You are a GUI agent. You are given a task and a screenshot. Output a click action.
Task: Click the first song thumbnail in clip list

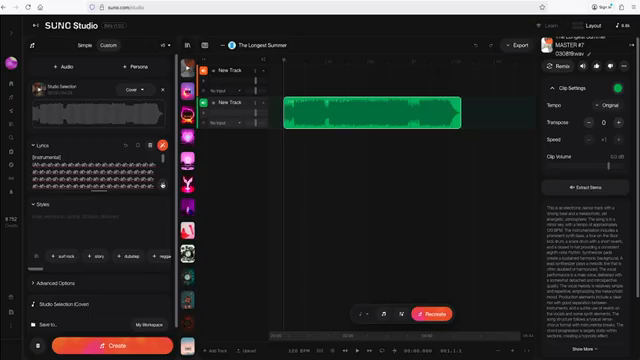(187, 68)
